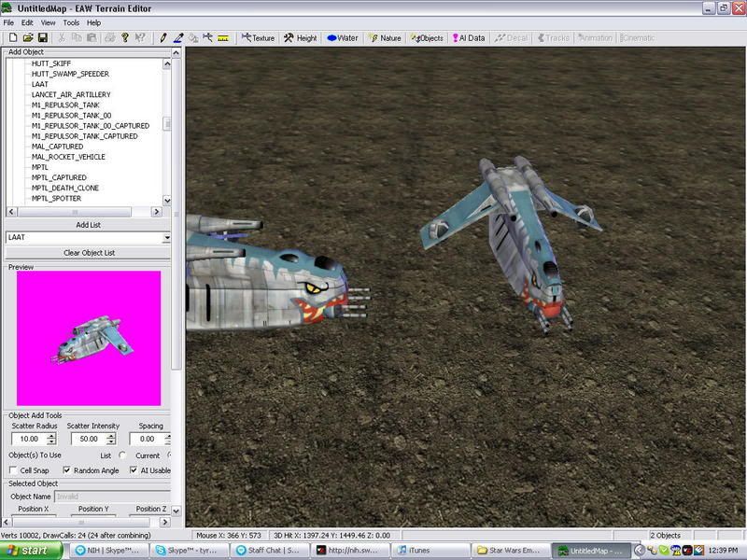Image resolution: width=747 pixels, height=560 pixels.
Task: Open the AI Data mode
Action: coord(468,38)
